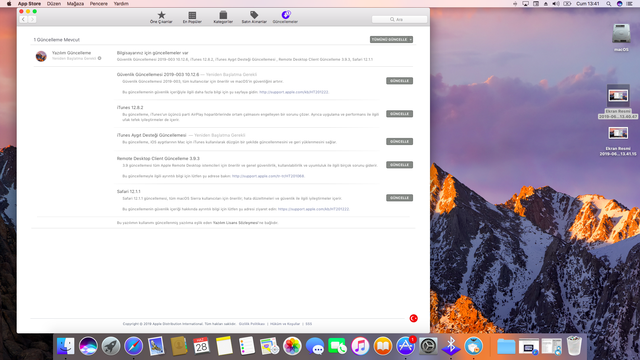Open the Yardım menu
Screen dimensions: 640x360
121,4
